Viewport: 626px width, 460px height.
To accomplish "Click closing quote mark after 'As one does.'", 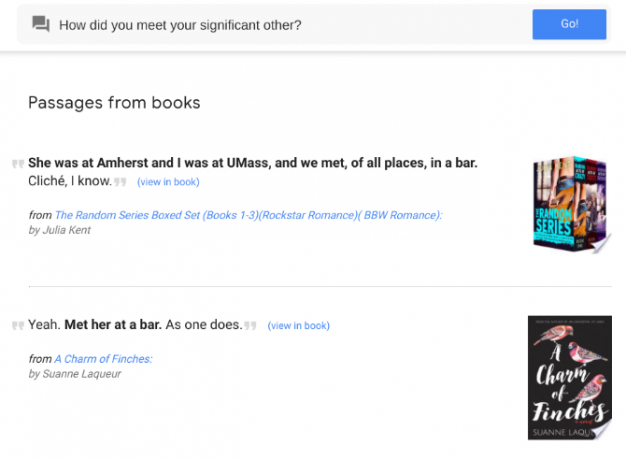I will pyautogui.click(x=250, y=325).
